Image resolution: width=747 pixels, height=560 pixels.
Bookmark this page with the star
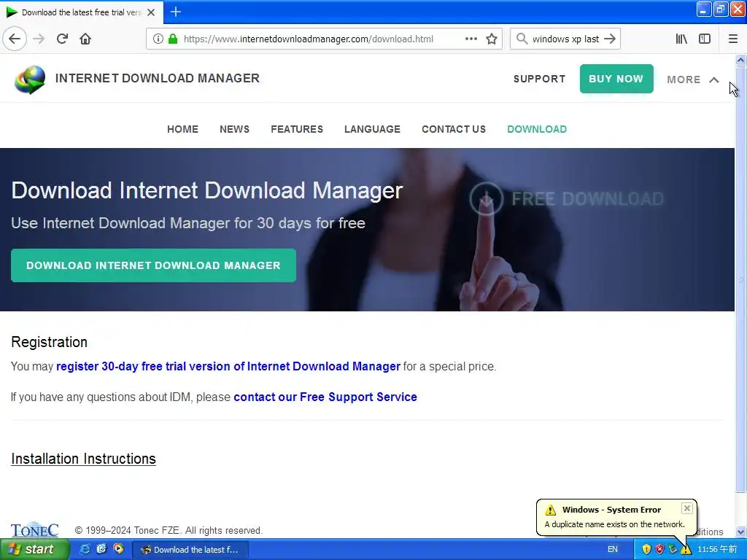[x=492, y=39]
